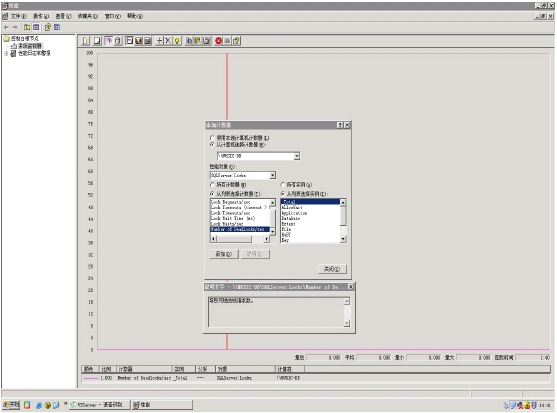Select Key in the instance list

point(310,240)
